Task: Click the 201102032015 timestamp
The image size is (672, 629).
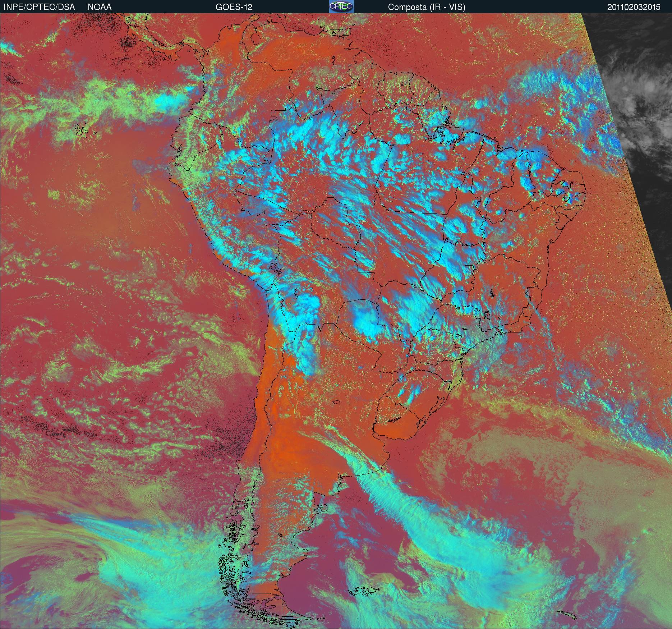Action: (x=634, y=7)
